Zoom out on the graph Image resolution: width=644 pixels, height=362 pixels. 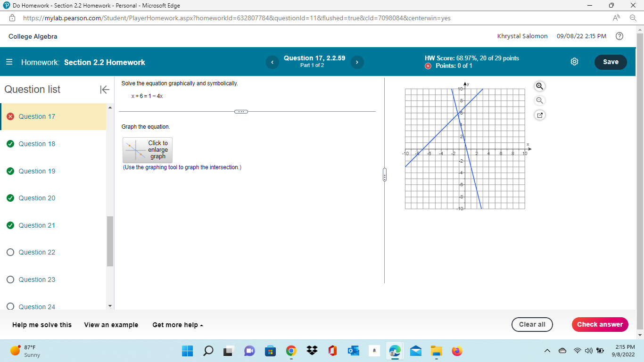tap(539, 100)
